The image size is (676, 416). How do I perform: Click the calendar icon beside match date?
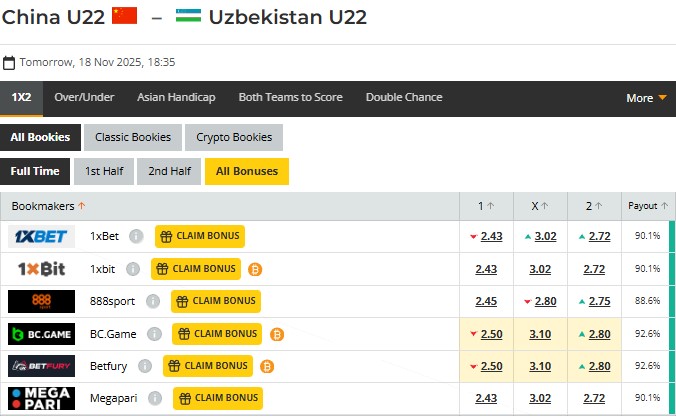pyautogui.click(x=9, y=62)
